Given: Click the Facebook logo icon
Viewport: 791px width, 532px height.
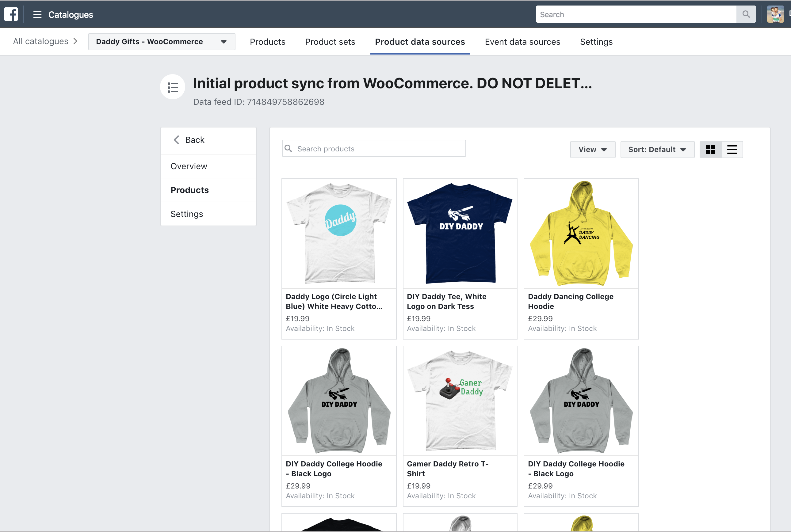Looking at the screenshot, I should (x=11, y=14).
